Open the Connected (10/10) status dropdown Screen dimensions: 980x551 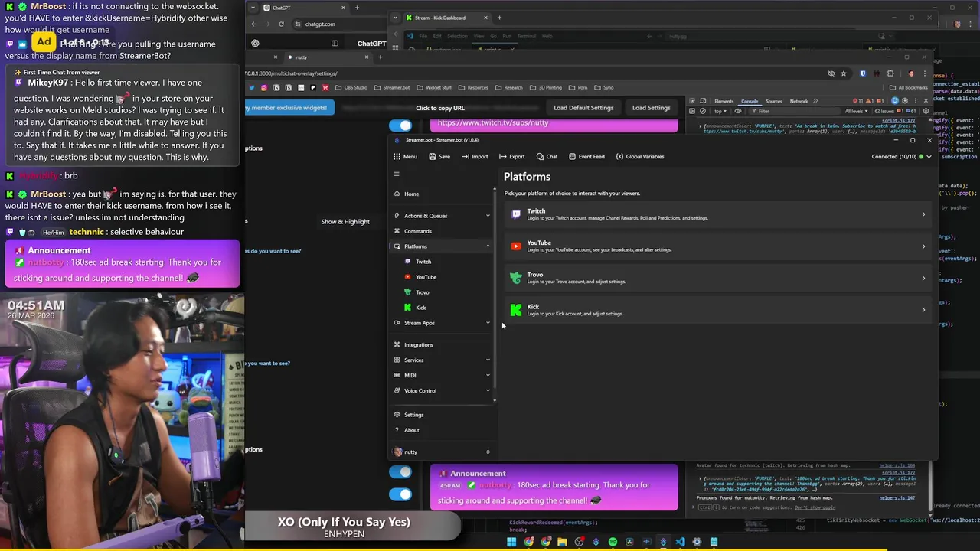click(901, 156)
